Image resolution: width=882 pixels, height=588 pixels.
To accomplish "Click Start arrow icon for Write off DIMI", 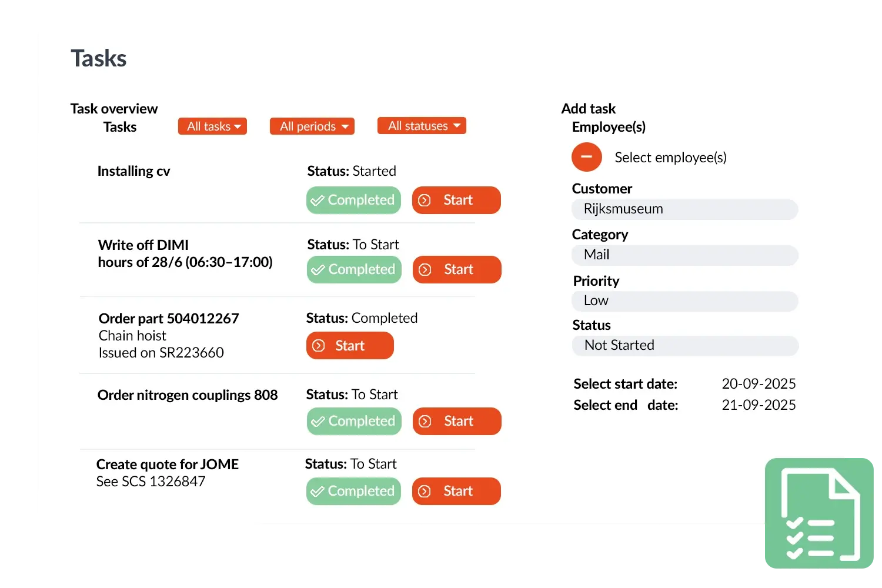I will (425, 270).
